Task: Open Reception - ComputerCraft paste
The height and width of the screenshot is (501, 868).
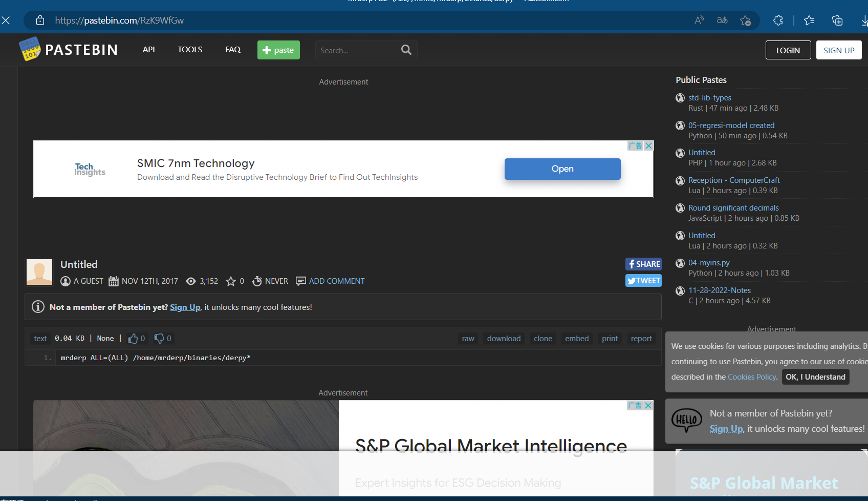Action: [734, 180]
